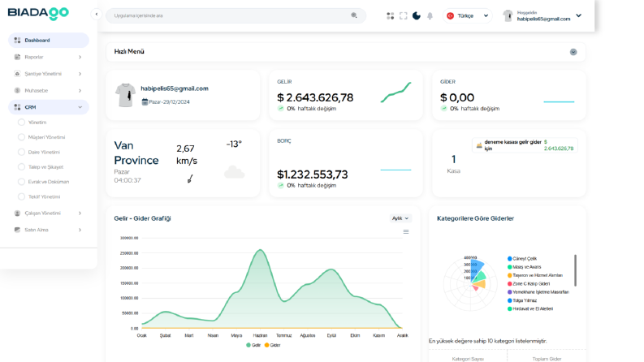Select the Daire Yönetimi radio item
The width and height of the screenshot is (644, 362).
[x=21, y=152]
